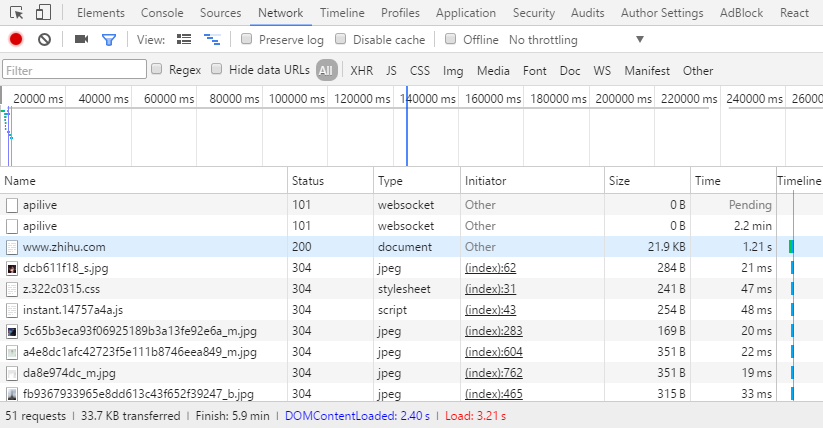This screenshot has height=428, width=823.
Task: Sort requests by the Status column header
Action: pos(308,181)
